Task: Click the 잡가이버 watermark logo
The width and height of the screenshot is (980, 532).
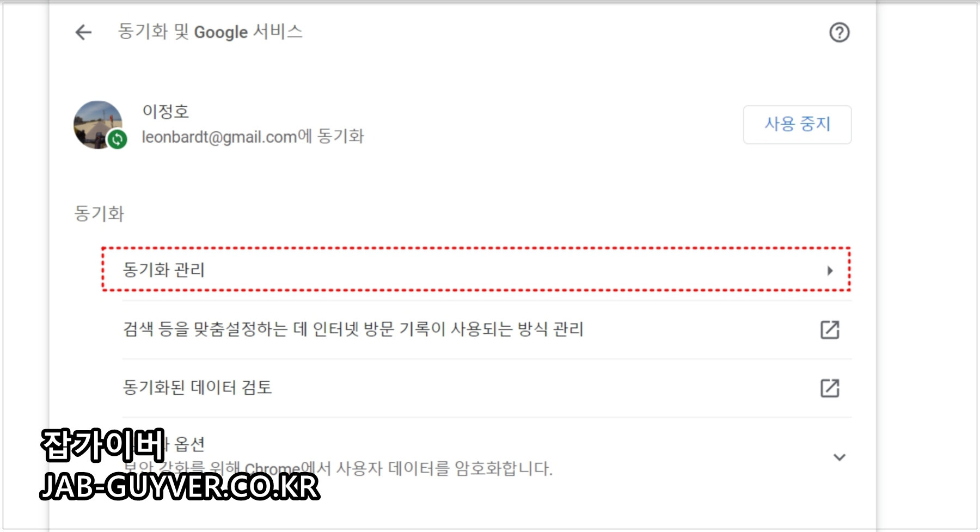Action: 102,445
